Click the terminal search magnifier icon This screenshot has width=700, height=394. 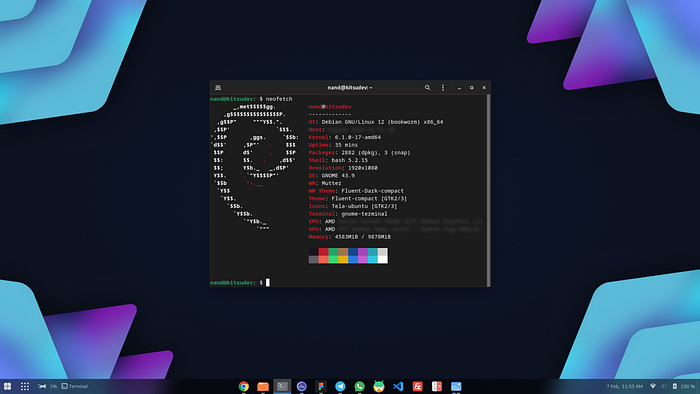(427, 88)
